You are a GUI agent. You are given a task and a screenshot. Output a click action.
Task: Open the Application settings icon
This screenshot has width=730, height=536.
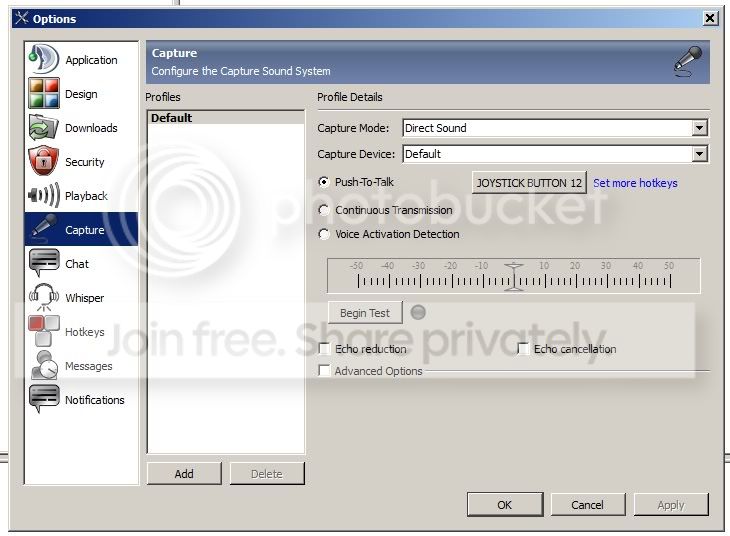tap(44, 59)
